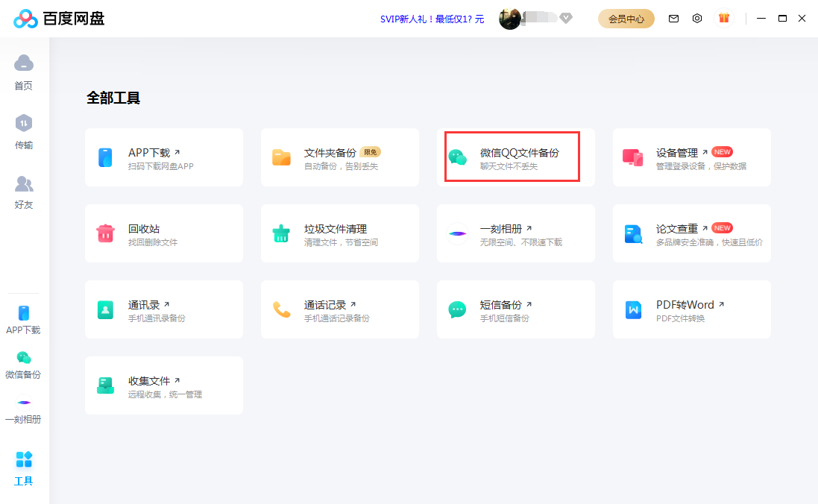Open the 好友 friends sidebar icon
Viewport: 818px width, 504px height.
(23, 183)
